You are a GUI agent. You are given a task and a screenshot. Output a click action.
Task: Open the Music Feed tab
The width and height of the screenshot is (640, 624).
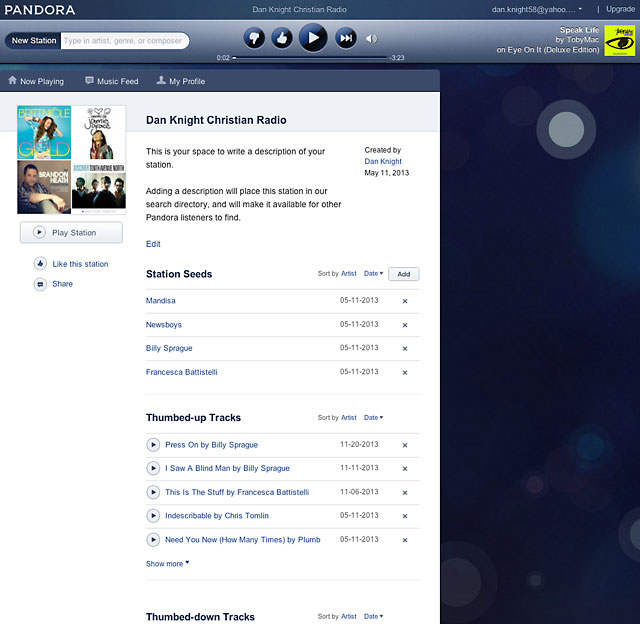coord(112,81)
